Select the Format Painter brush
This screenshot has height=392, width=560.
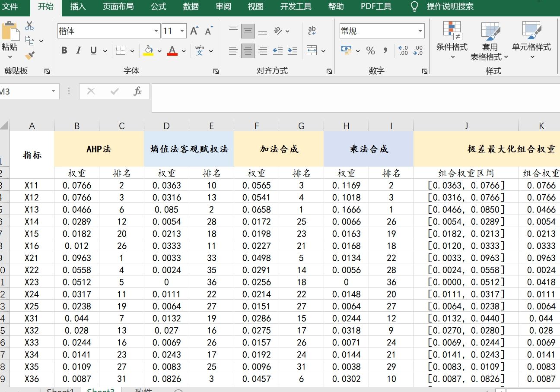coord(30,56)
